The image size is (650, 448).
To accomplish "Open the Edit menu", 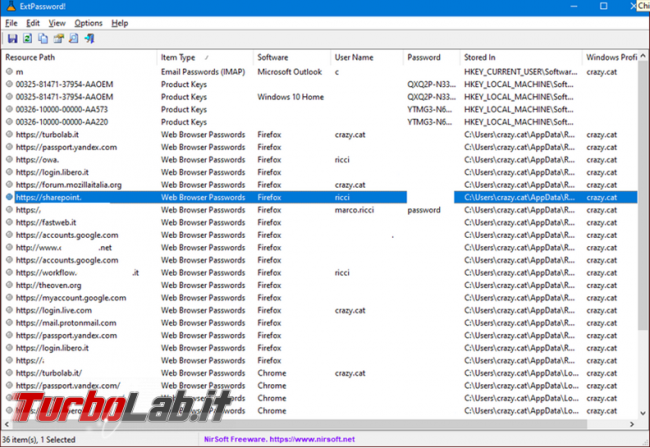I will pos(33,23).
